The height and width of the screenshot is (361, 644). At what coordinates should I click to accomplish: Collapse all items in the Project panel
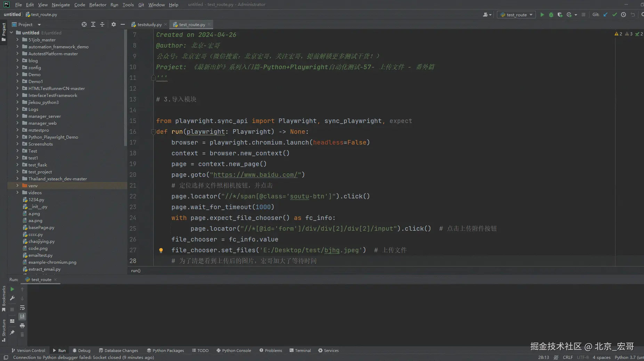pos(102,24)
